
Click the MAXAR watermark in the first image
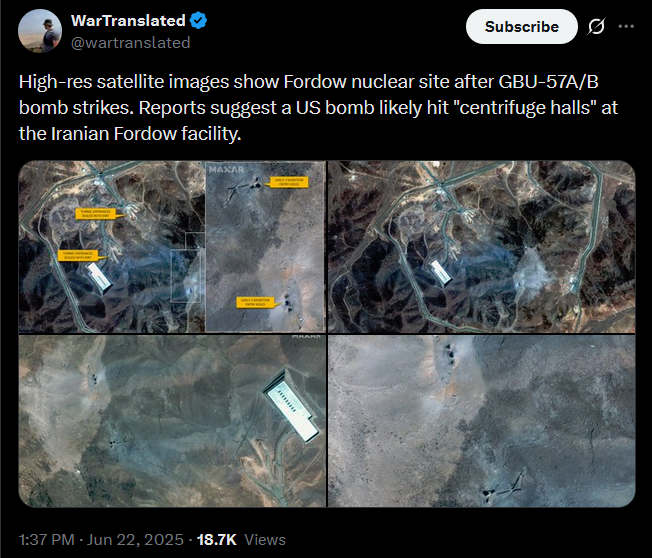click(227, 170)
